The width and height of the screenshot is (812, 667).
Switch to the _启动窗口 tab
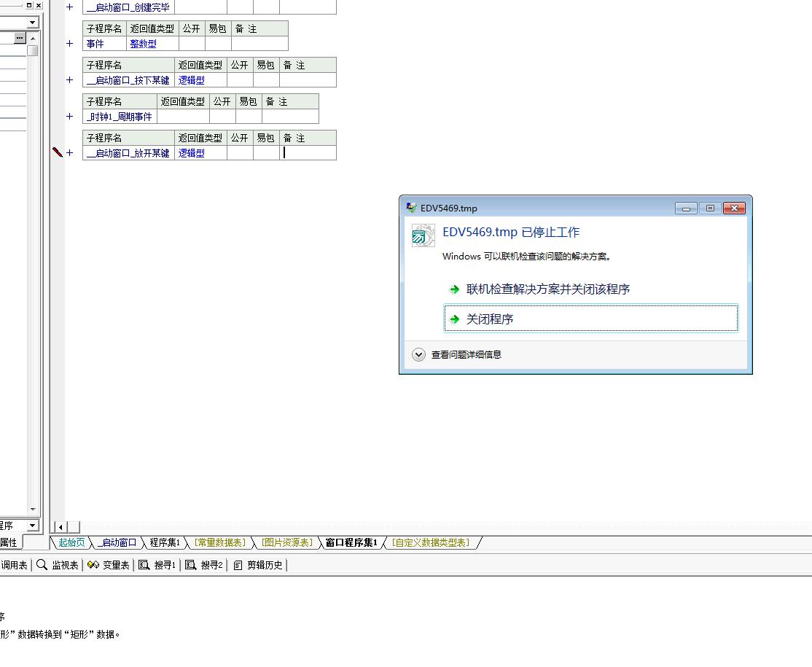[117, 543]
